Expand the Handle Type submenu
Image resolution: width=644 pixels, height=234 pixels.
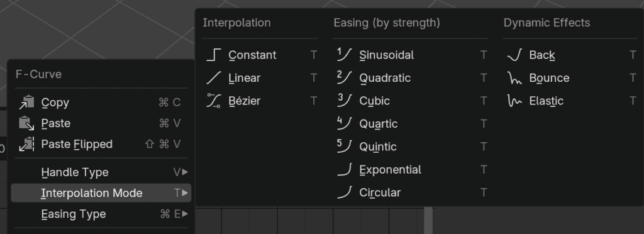coord(101,172)
